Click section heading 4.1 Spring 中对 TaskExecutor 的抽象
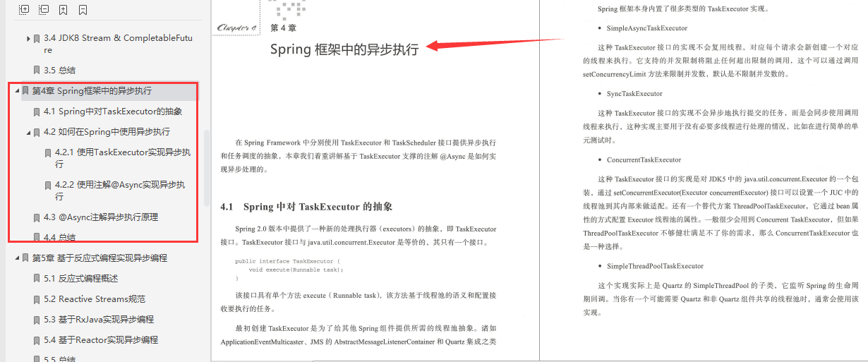 tap(306, 207)
